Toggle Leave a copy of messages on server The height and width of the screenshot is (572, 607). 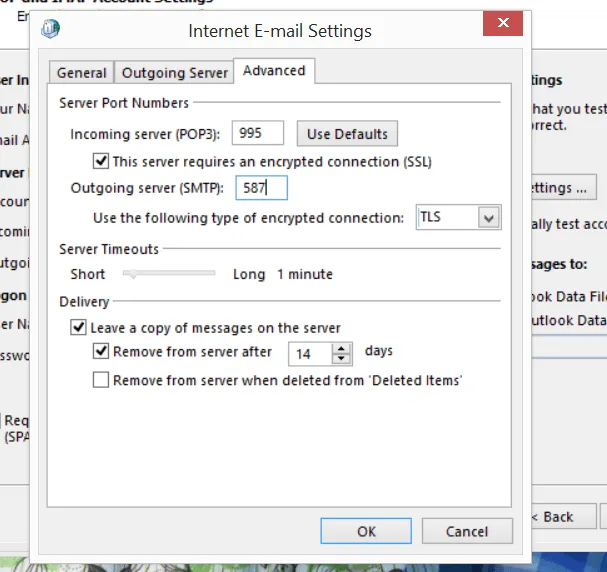[78, 327]
